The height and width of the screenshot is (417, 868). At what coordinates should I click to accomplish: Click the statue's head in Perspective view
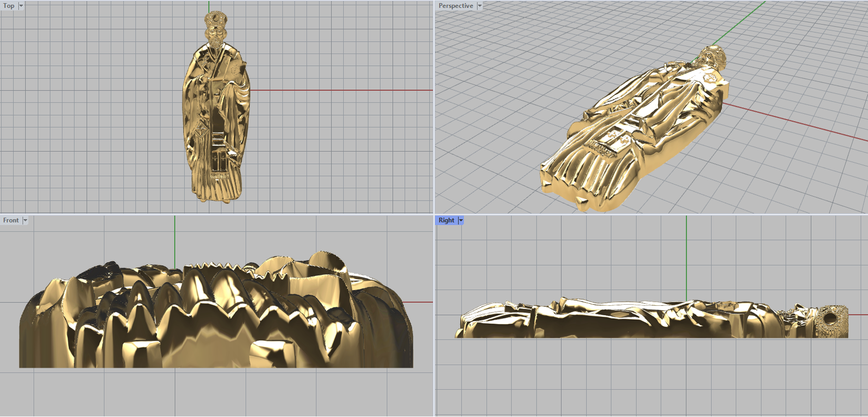[x=712, y=57]
